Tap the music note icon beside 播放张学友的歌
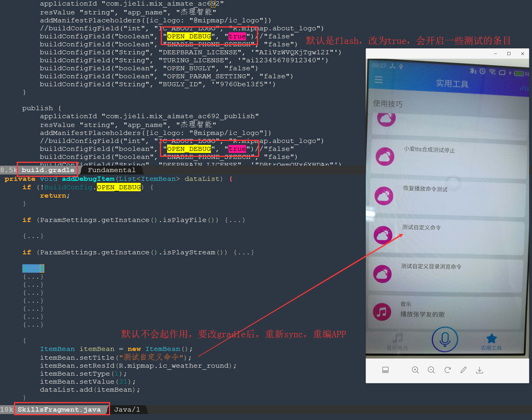 click(x=382, y=312)
